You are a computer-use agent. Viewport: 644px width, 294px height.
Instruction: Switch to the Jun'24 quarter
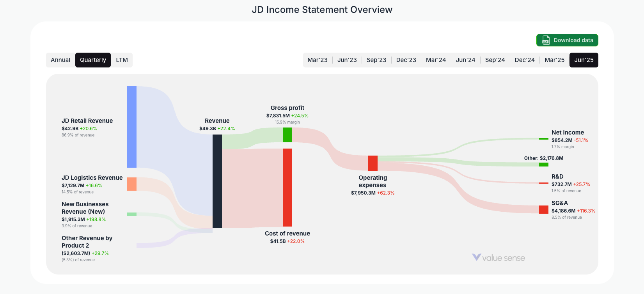click(x=465, y=60)
